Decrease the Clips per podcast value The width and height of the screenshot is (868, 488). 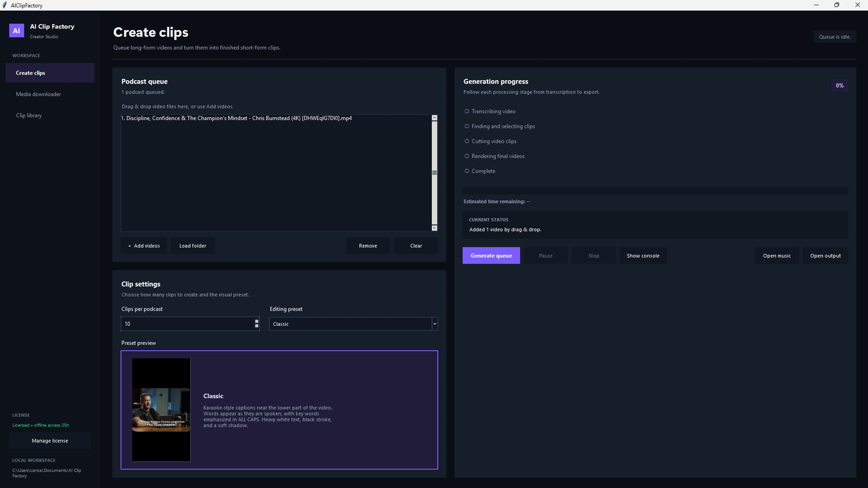click(257, 326)
